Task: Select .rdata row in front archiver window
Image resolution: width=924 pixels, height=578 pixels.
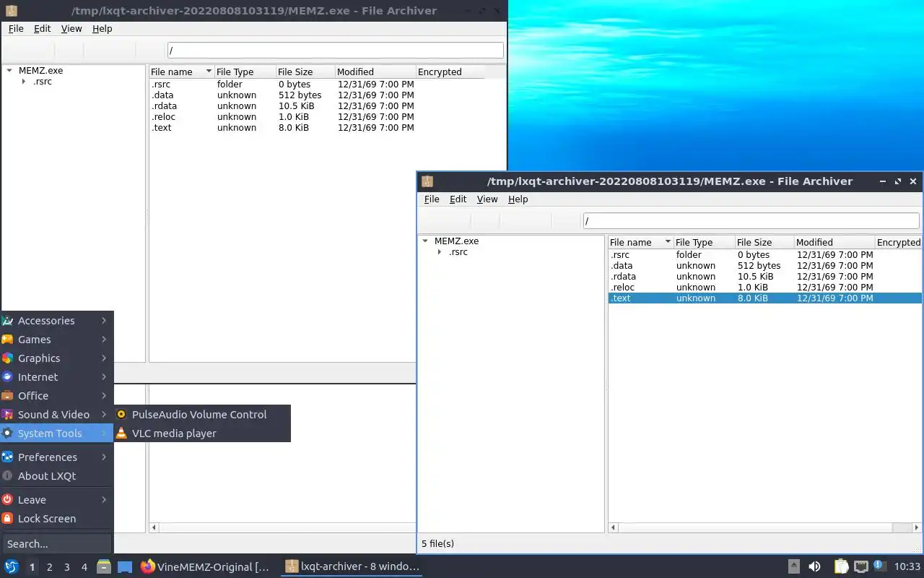Action: coord(764,277)
